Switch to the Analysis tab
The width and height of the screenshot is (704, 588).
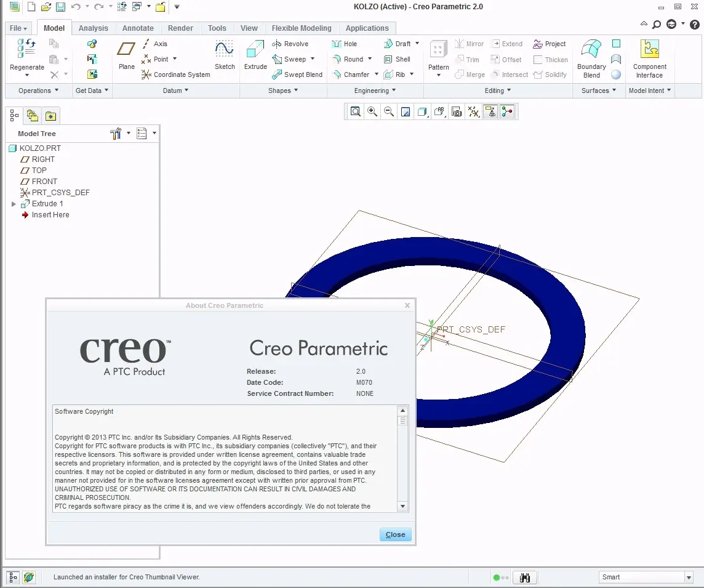(94, 28)
